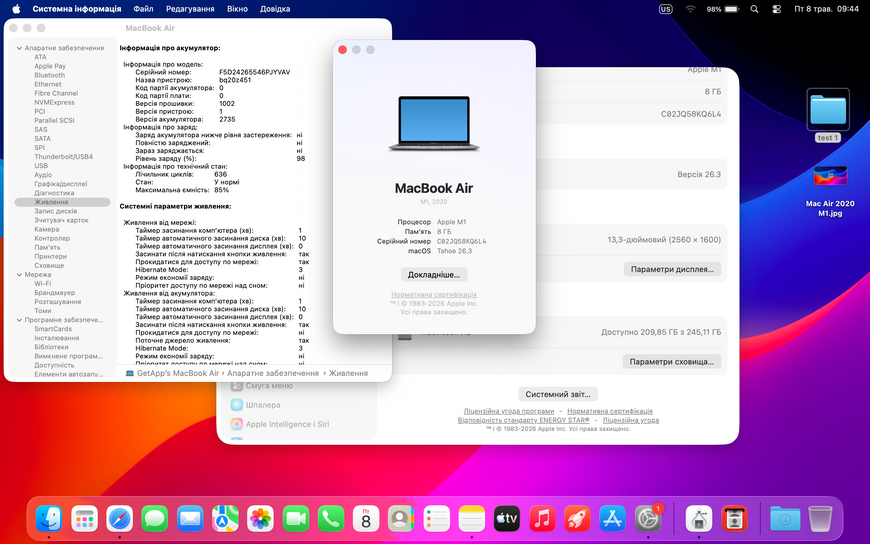This screenshot has height=544, width=870.
Task: Open Відповідність стандарту ENERGY STAR link
Action: tap(523, 420)
